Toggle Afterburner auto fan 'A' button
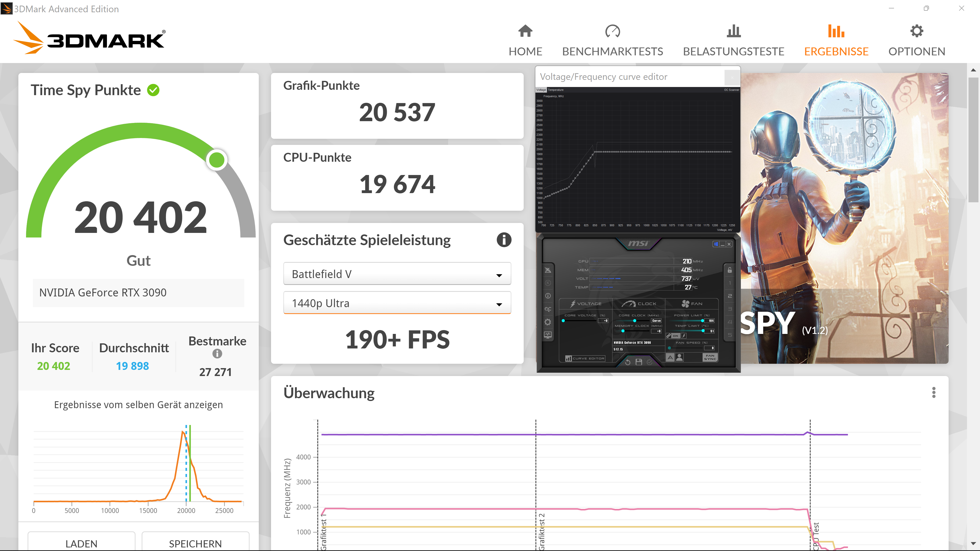This screenshot has height=551, width=980. [x=670, y=357]
